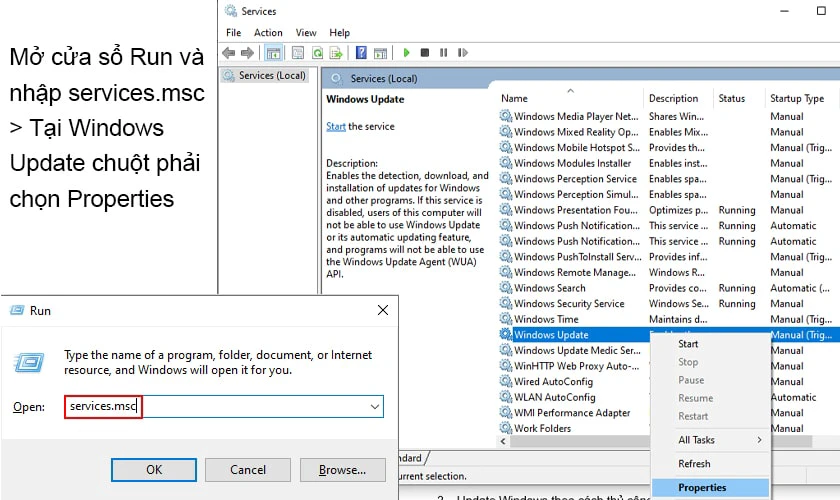Select Windows Mobile Hotspot S... row
Screen dimensions: 840x500
576,147
